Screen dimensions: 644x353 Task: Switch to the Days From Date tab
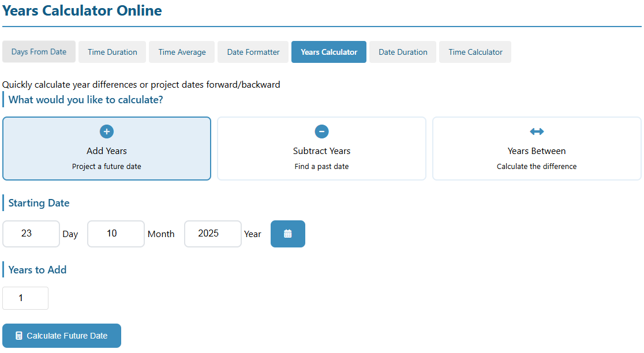pyautogui.click(x=39, y=52)
